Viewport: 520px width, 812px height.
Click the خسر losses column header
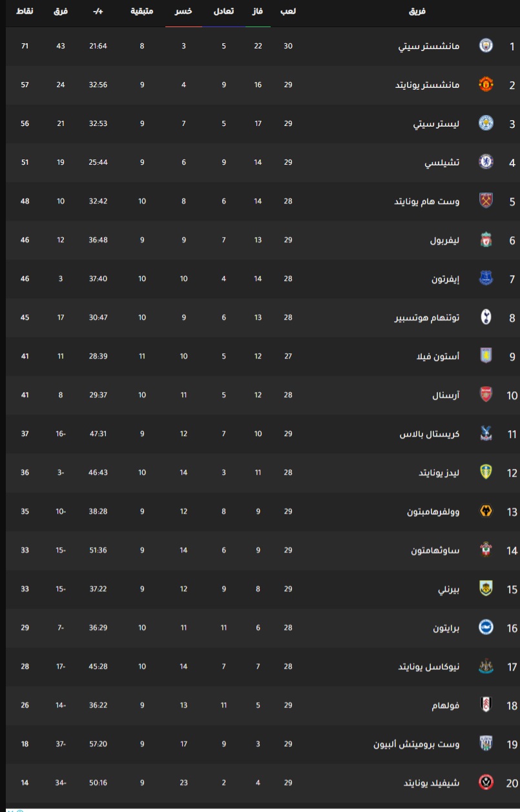coord(183,12)
